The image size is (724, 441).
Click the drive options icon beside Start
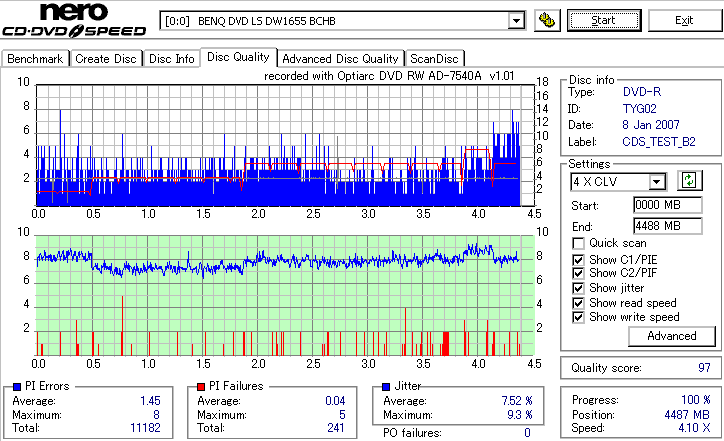point(547,21)
